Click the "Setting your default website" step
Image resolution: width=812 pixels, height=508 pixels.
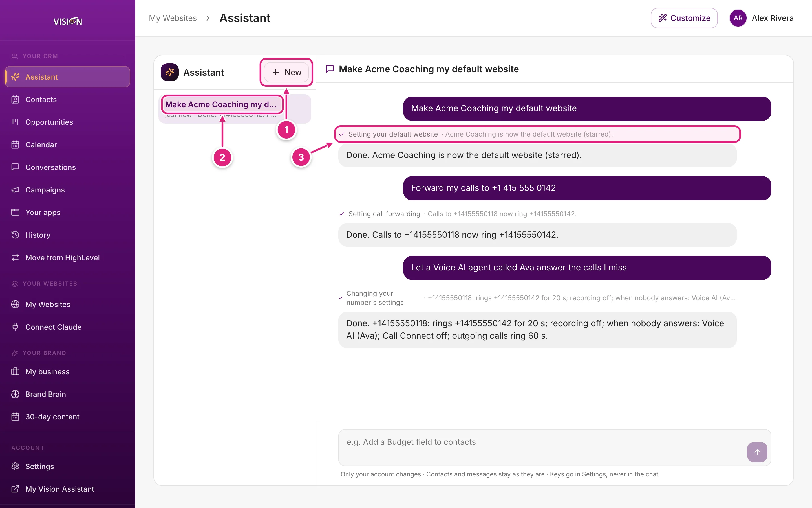click(537, 134)
